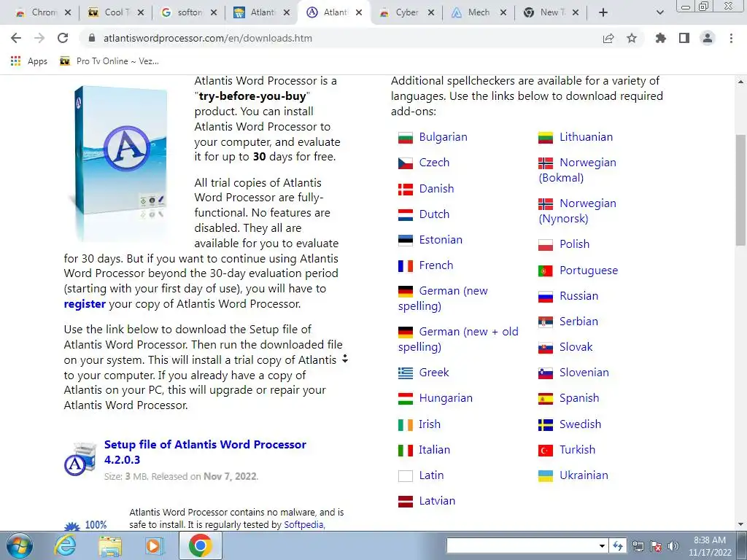Open the register link

(85, 304)
